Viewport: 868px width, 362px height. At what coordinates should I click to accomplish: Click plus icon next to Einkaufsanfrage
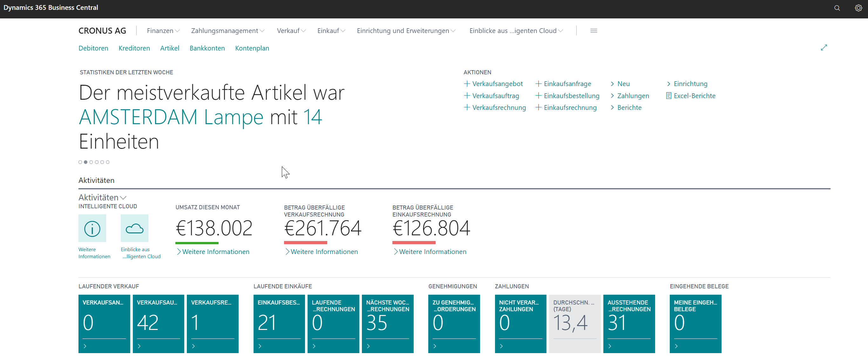539,84
